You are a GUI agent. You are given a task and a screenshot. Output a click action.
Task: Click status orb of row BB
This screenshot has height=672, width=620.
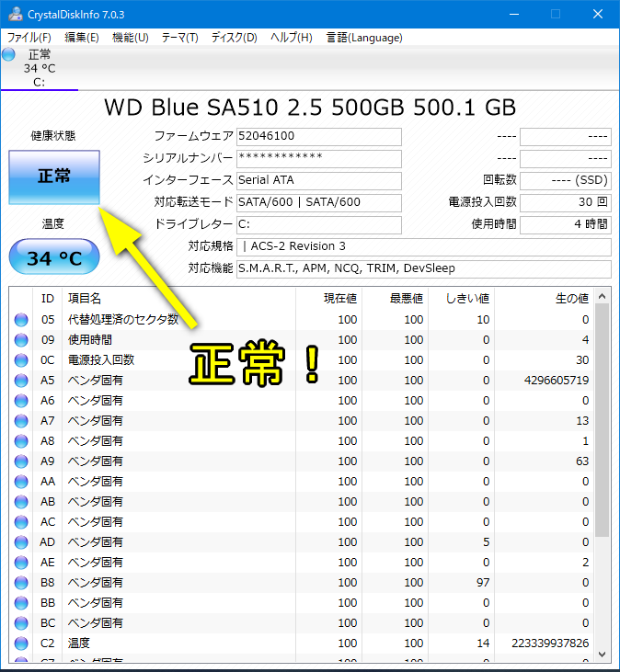(x=21, y=603)
